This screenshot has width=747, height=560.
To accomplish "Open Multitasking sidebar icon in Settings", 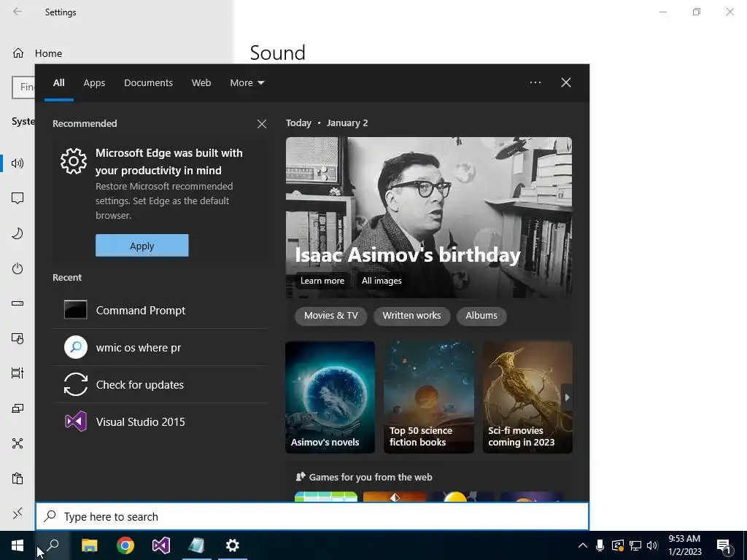I will coord(18,373).
